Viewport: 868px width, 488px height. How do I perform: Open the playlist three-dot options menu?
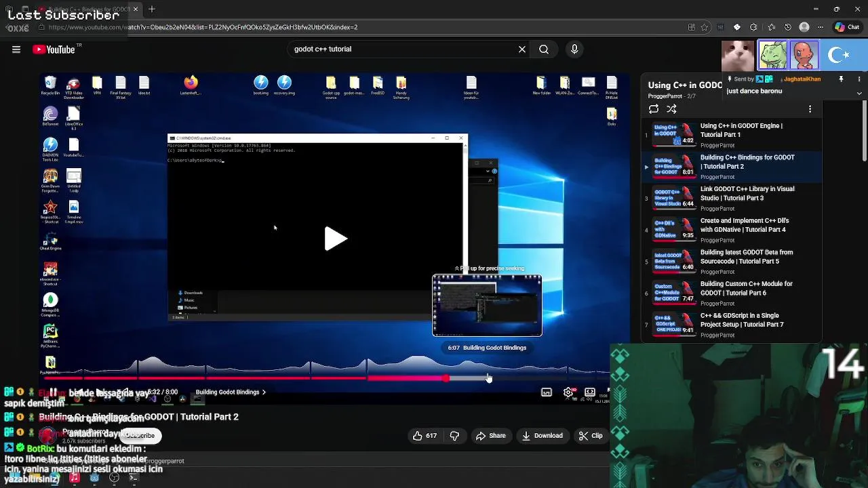[x=810, y=109]
